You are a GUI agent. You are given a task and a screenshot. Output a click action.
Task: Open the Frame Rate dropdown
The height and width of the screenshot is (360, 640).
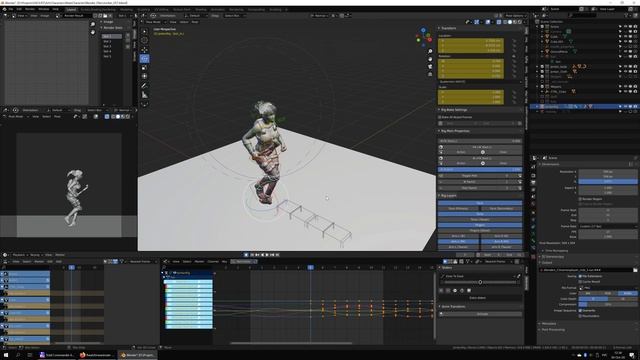(x=608, y=226)
